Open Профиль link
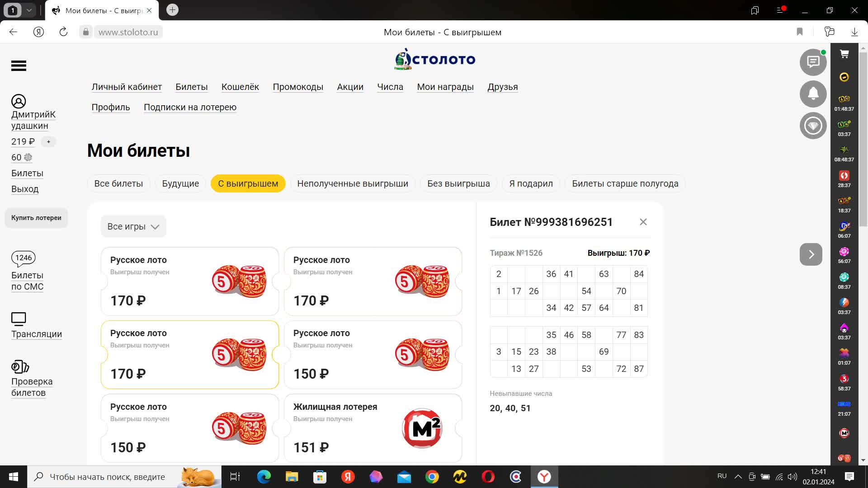 click(x=111, y=107)
